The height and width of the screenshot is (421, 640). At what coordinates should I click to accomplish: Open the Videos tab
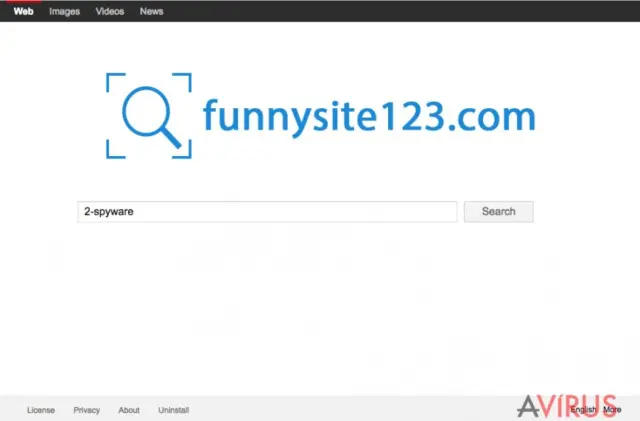pos(110,11)
